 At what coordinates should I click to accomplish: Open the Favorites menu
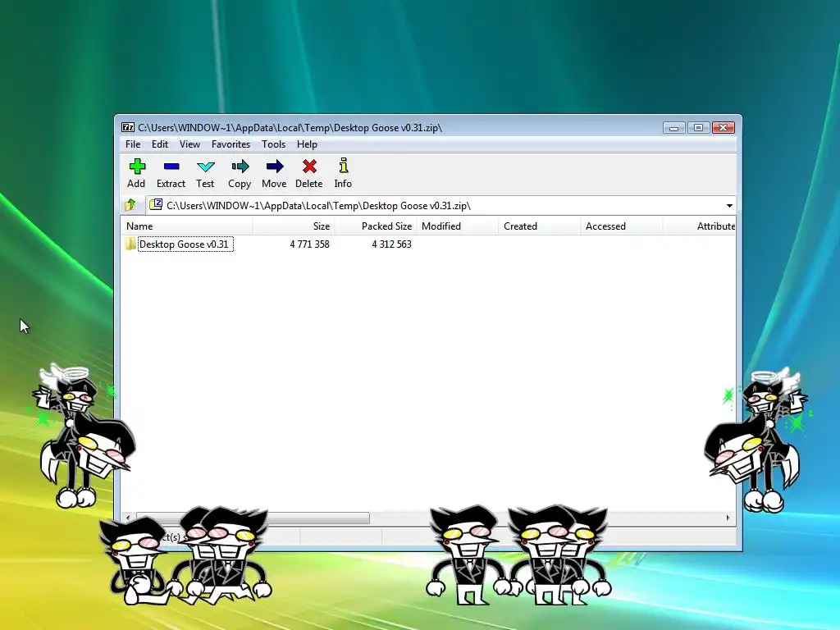click(231, 144)
